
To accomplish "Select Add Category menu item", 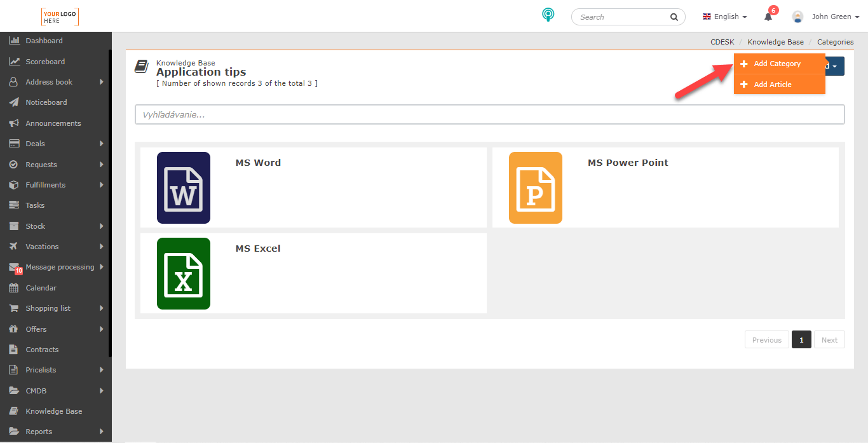I will coord(780,64).
